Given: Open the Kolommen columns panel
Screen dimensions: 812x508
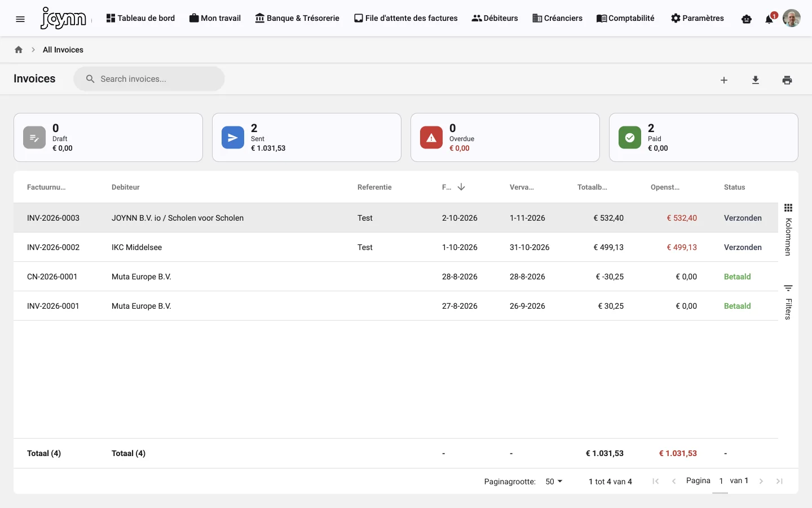Looking at the screenshot, I should 788,230.
